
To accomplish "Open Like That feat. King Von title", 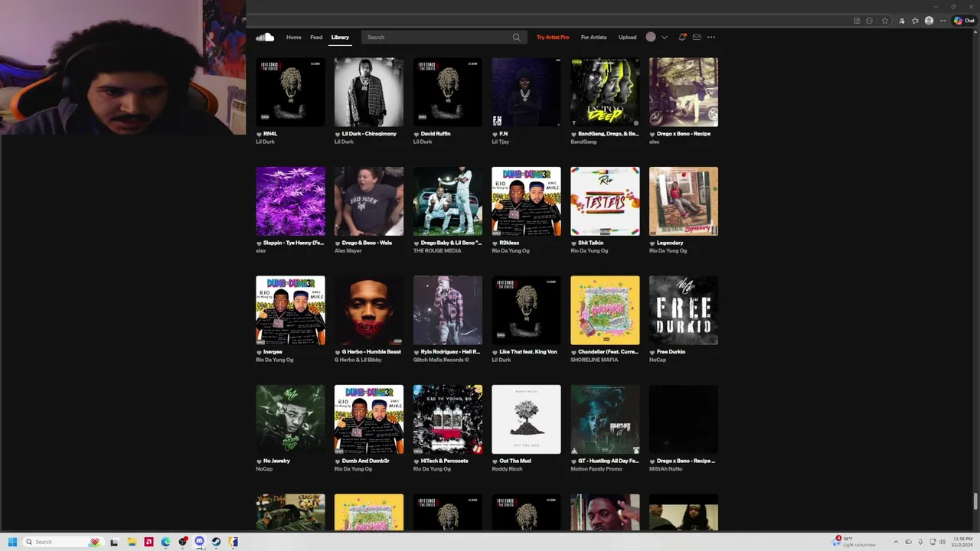I will [x=528, y=352].
